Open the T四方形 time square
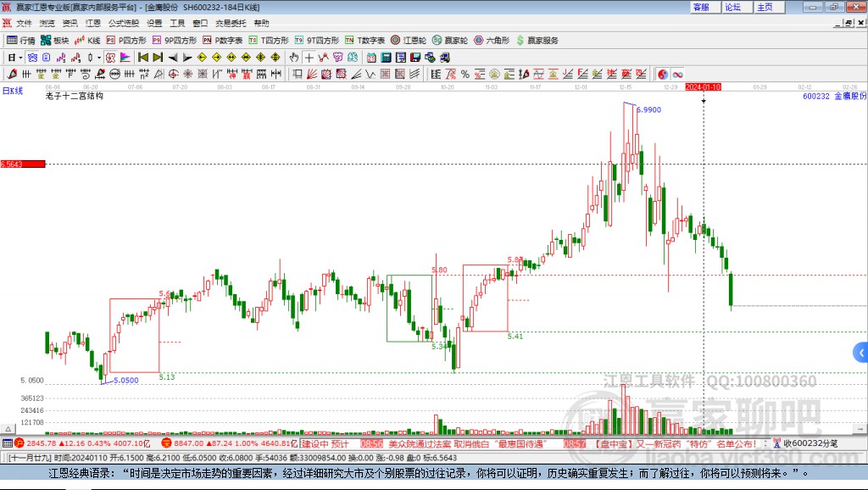Image resolution: width=868 pixels, height=490 pixels. click(x=269, y=41)
